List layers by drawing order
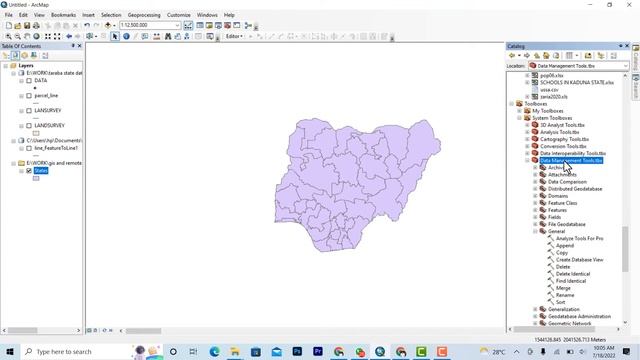This screenshot has height=360, width=640. click(x=6, y=56)
